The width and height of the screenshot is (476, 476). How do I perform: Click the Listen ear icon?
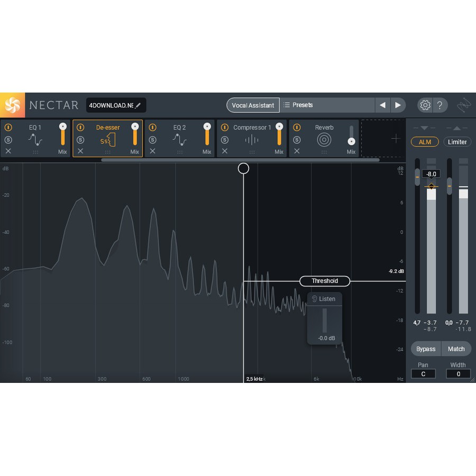314,299
